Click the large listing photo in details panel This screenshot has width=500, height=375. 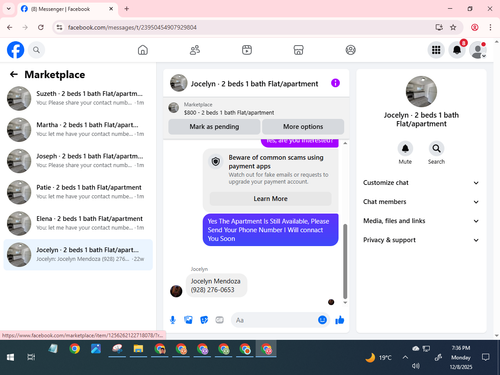[421, 91]
